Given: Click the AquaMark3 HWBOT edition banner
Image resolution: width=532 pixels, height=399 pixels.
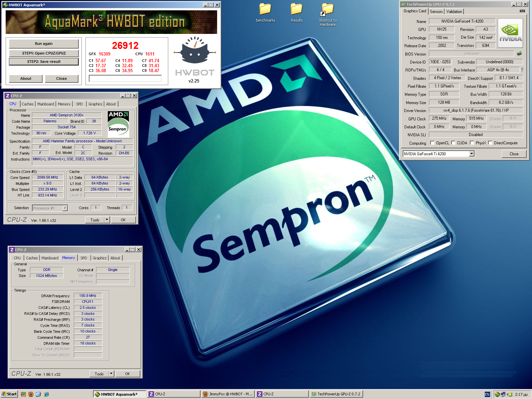Looking at the screenshot, I should click(111, 22).
